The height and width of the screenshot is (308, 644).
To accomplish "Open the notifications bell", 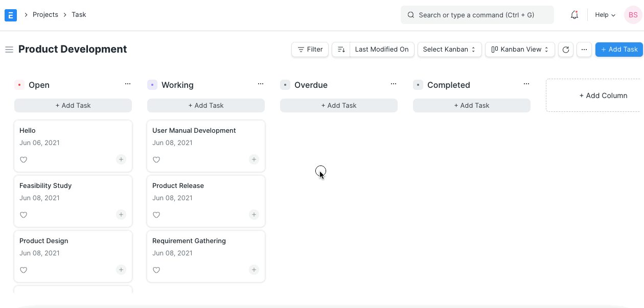I will [574, 15].
